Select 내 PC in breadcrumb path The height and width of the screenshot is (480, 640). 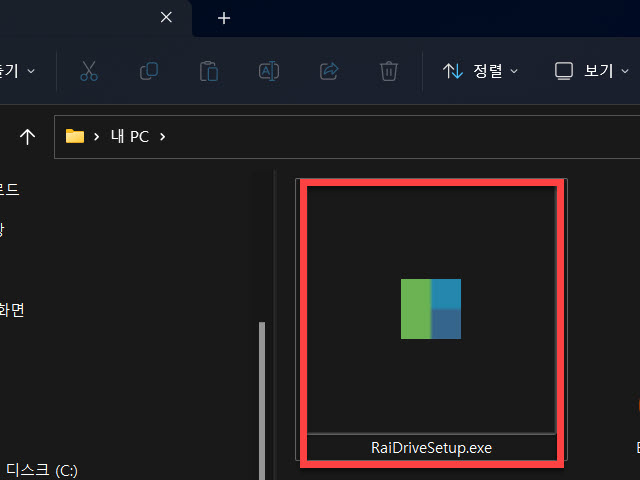130,137
